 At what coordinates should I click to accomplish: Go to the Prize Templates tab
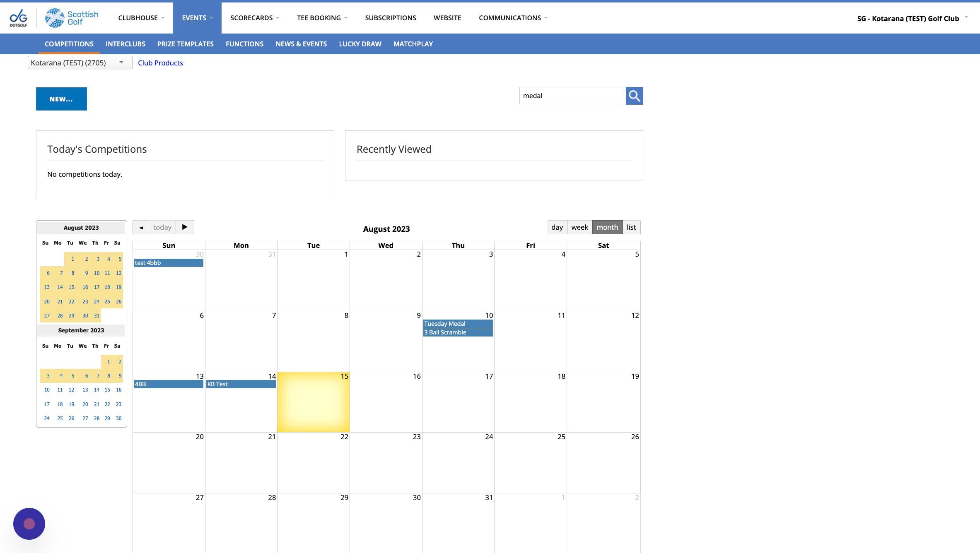tap(185, 44)
